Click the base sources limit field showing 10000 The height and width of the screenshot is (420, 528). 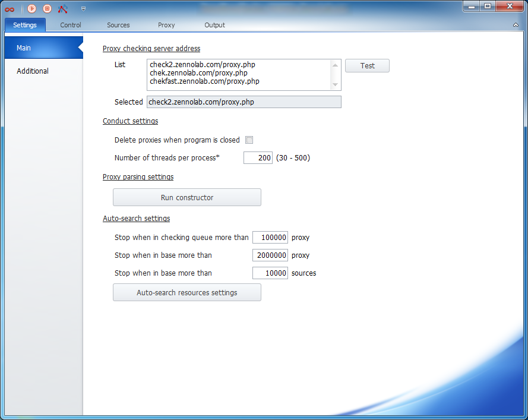[270, 273]
